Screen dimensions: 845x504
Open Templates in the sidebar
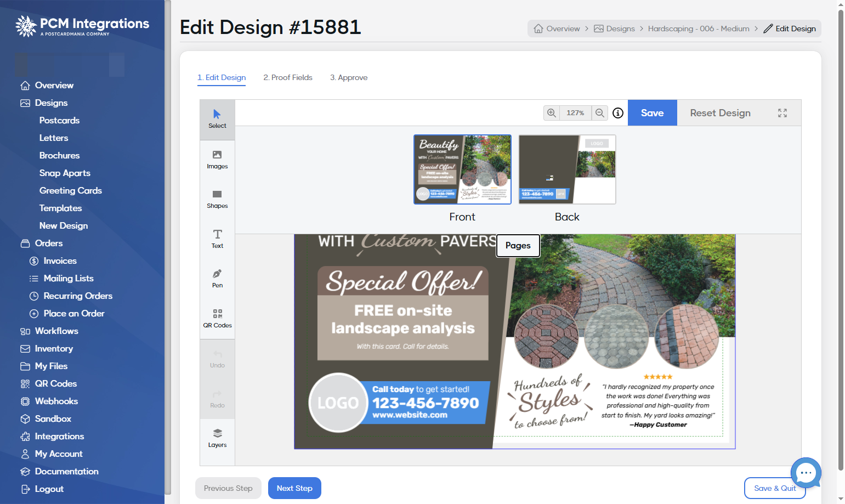tap(60, 208)
